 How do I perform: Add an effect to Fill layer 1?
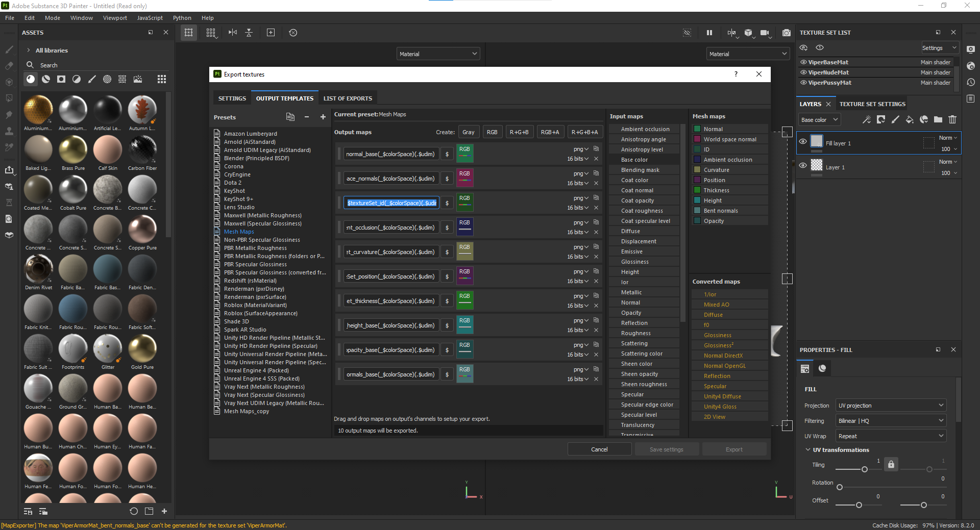click(866, 119)
